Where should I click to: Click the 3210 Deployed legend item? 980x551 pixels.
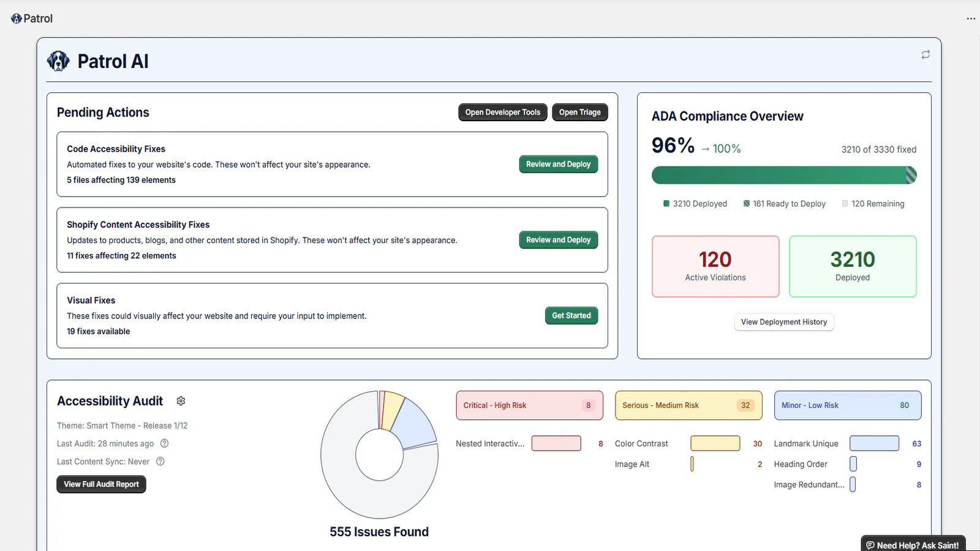pyautogui.click(x=695, y=204)
